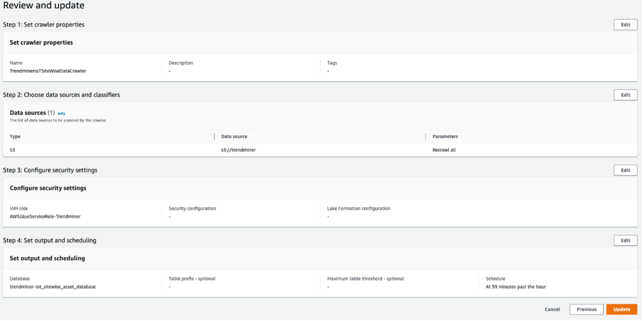
Task: Click the Review and update page title
Action: (44, 6)
